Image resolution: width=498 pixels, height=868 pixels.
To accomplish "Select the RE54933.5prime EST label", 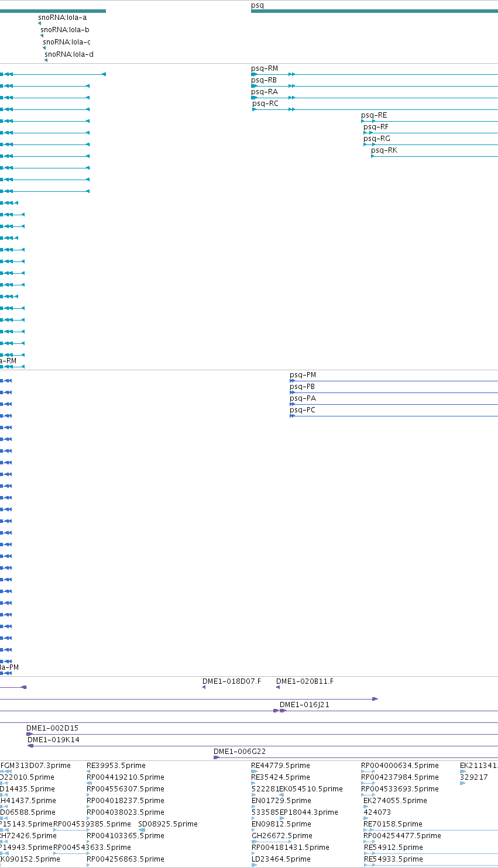I will tap(393, 859).
